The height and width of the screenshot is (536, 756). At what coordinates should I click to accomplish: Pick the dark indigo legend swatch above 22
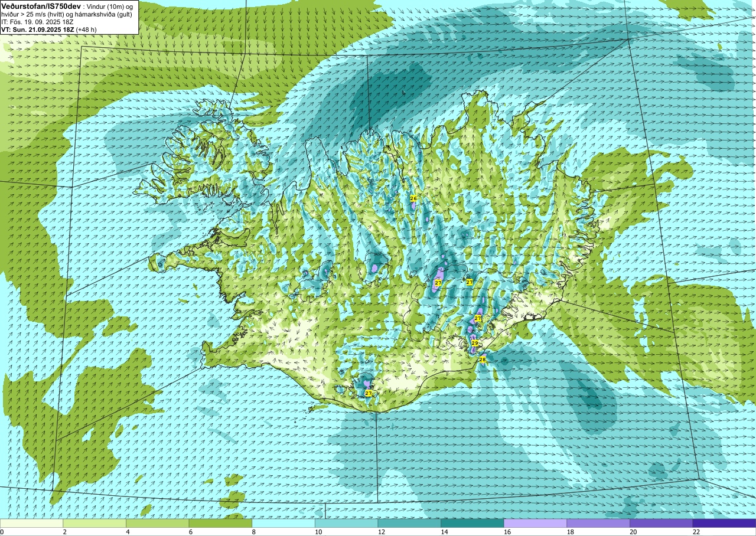click(724, 523)
